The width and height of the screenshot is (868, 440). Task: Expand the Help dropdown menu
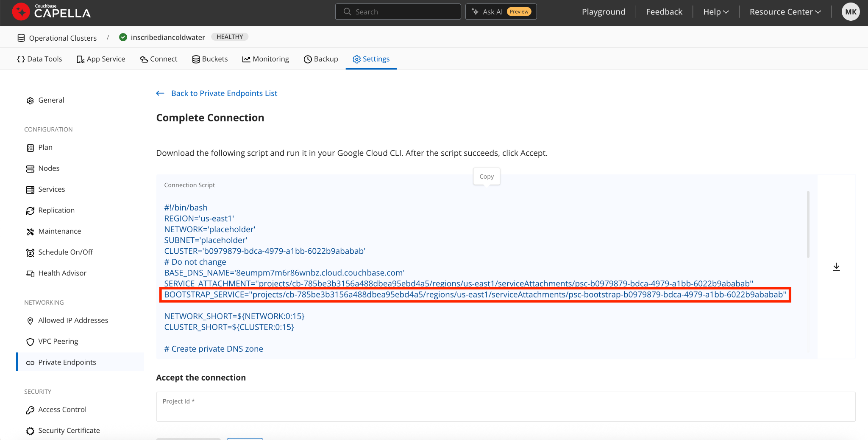(715, 12)
